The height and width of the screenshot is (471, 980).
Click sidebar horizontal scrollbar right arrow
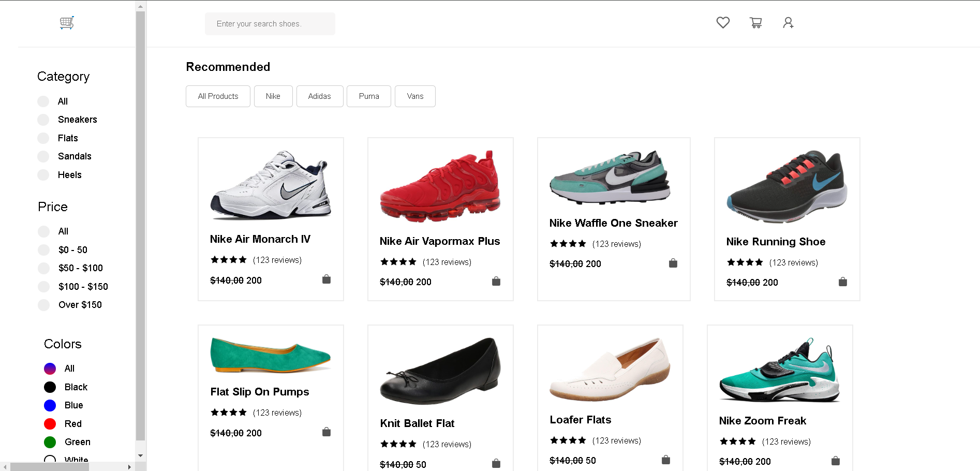(x=129, y=467)
